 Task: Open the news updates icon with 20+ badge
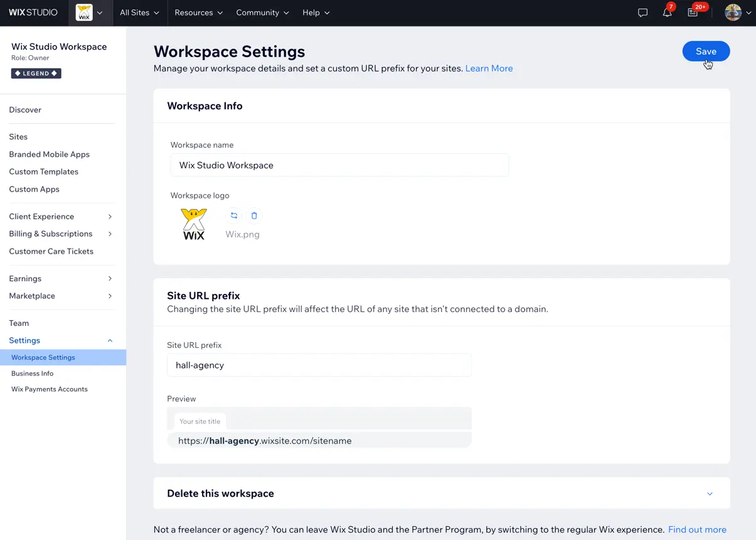pyautogui.click(x=693, y=13)
